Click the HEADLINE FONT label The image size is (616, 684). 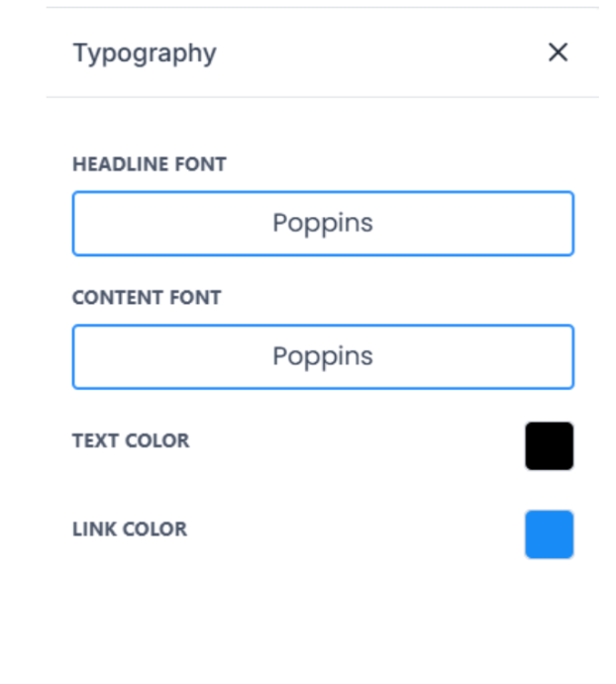coord(150,164)
